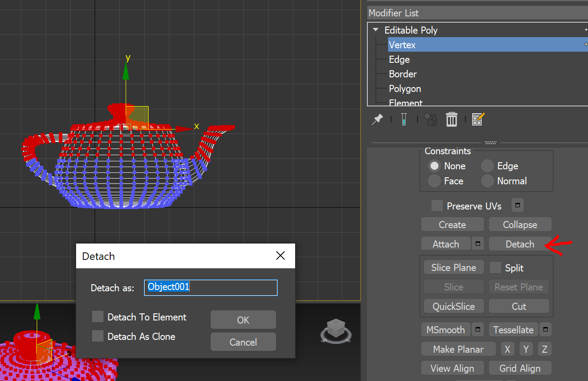Select the Face constraint radio button
Screen dimensions: 588x381
(x=434, y=181)
